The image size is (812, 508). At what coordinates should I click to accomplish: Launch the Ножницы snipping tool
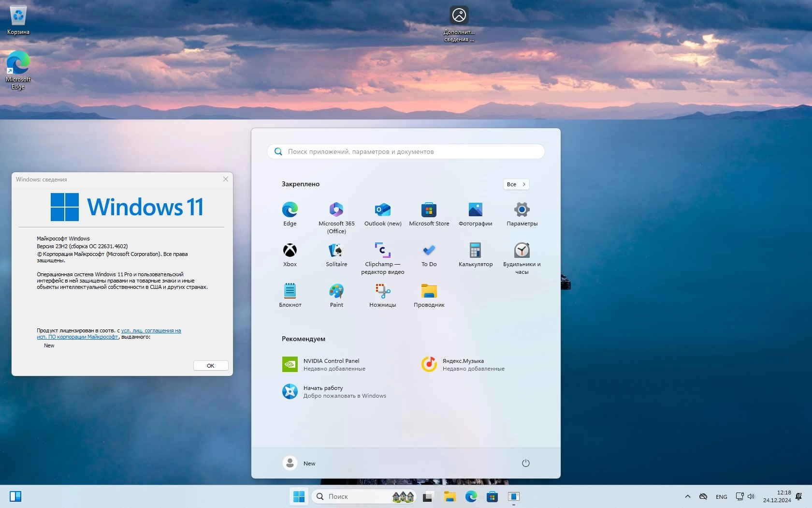click(383, 295)
